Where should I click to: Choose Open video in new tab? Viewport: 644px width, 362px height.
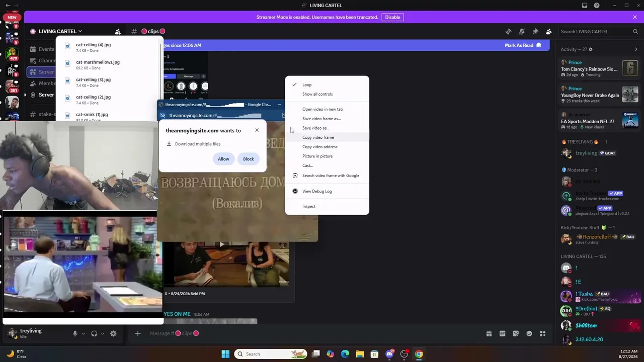[x=327, y=109]
